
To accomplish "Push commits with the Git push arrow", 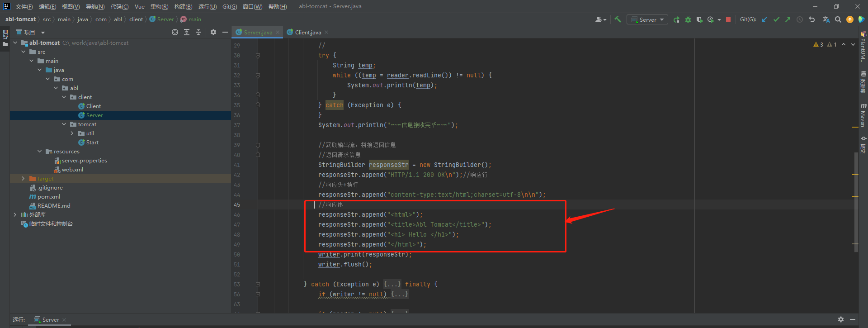I will point(788,19).
